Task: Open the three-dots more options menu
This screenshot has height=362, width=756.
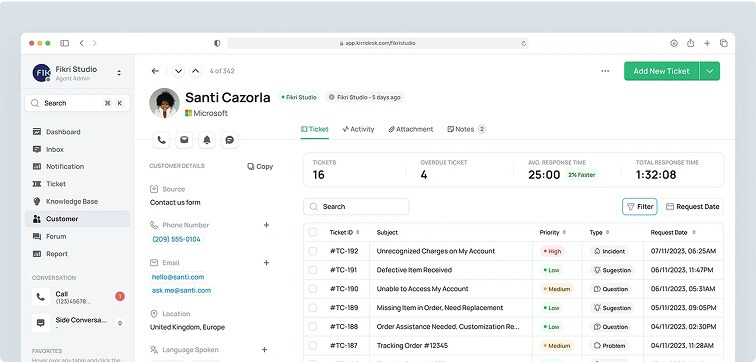Action: pos(605,71)
